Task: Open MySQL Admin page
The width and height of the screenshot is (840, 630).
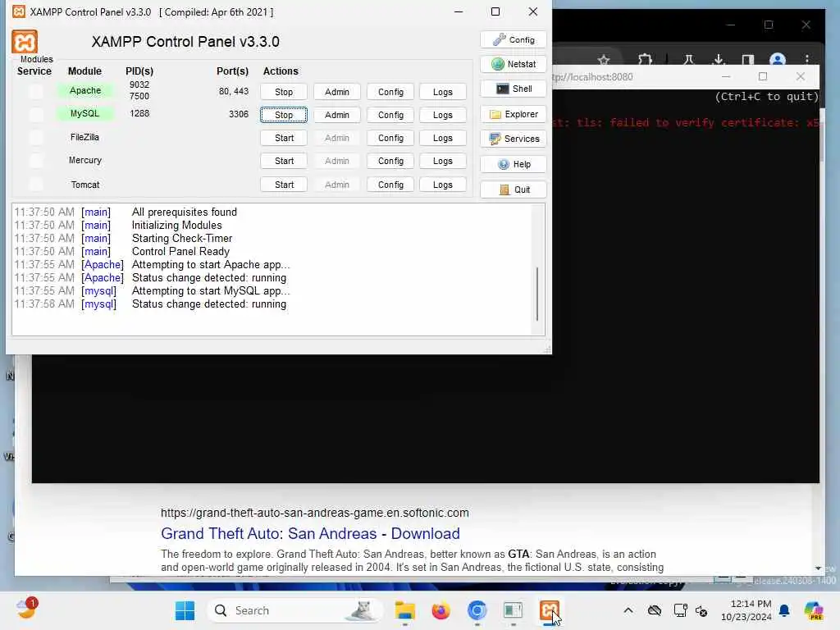Action: tap(337, 115)
